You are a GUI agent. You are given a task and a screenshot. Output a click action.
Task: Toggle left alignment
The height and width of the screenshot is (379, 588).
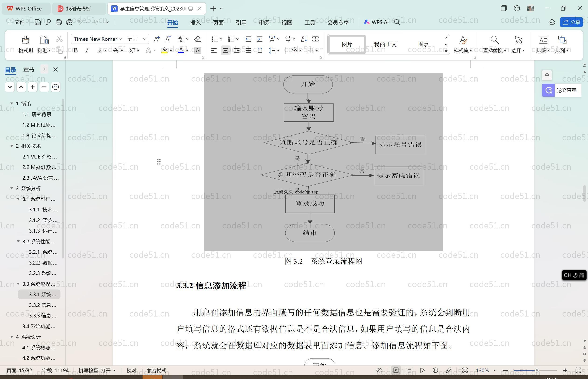(214, 50)
